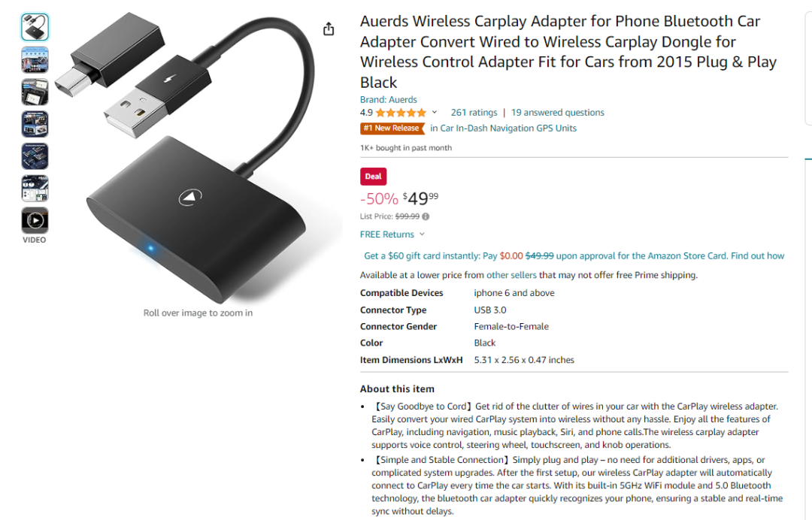Open Car In-Dash Navigation GPS Units category

[x=503, y=128]
